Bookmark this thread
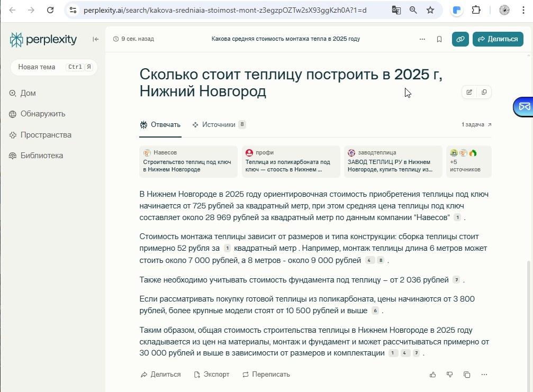This screenshot has height=392, width=533. 439,39
